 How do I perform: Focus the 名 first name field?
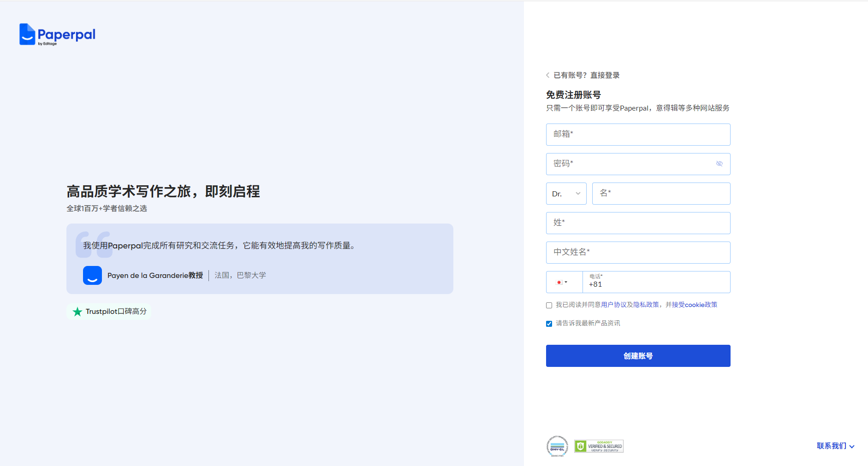(661, 194)
